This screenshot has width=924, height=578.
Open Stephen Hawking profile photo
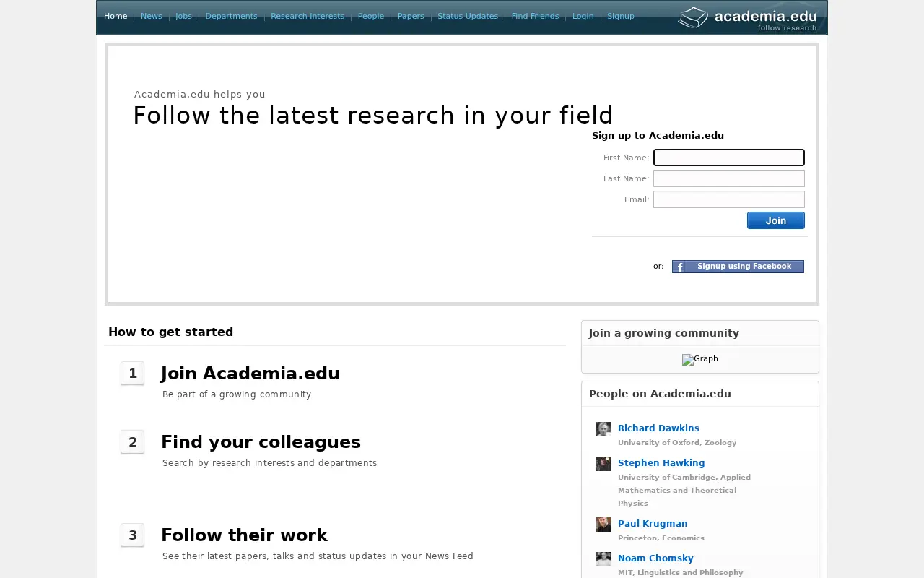pos(603,464)
